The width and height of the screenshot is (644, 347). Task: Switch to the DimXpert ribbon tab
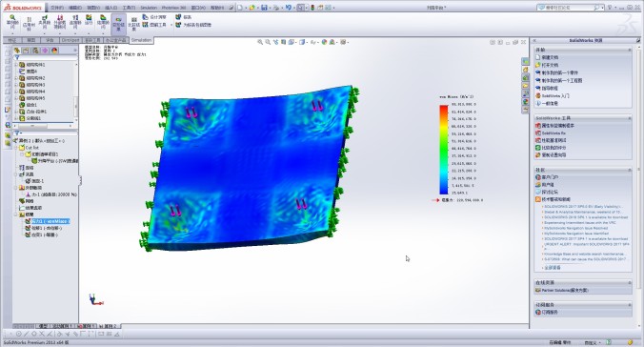click(70, 40)
